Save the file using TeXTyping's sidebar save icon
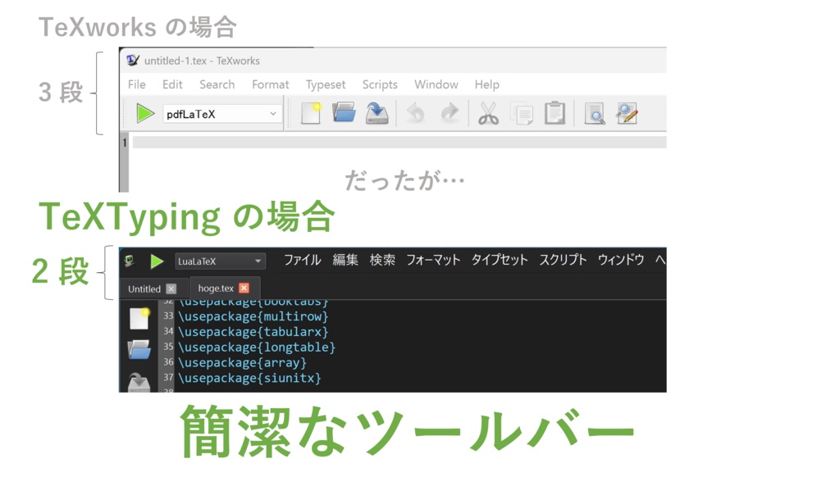The width and height of the screenshot is (840, 504). (x=138, y=379)
